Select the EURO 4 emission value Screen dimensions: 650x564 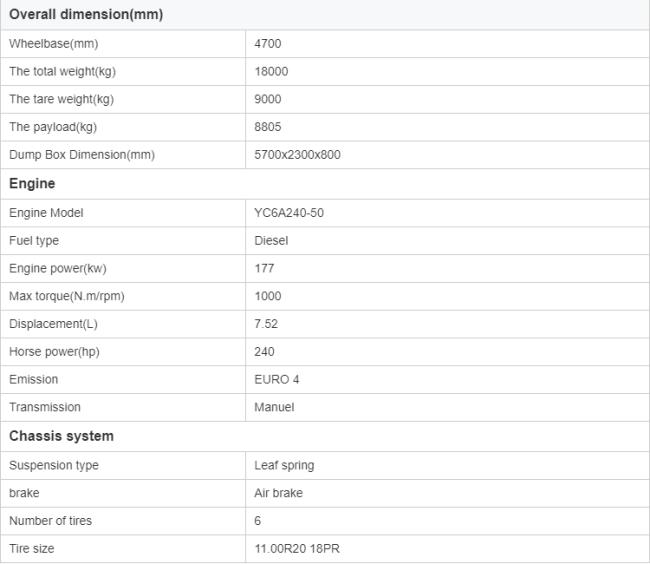(278, 379)
